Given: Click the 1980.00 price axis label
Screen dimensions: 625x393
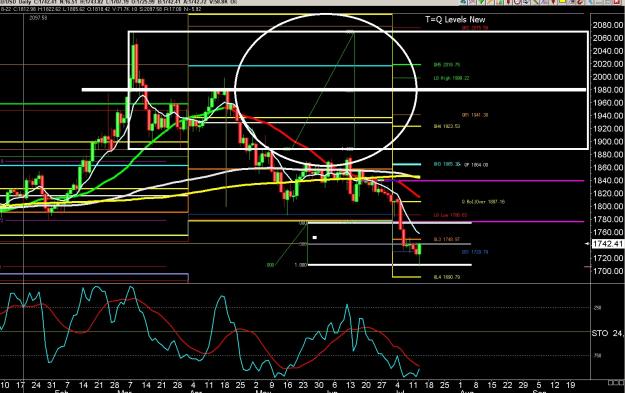Looking at the screenshot, I should click(608, 90).
